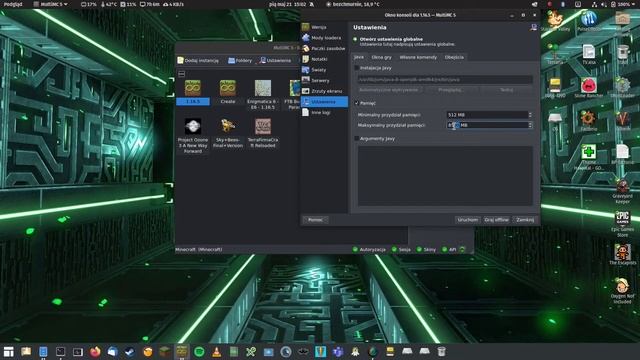Screen dimensions: 640x360
Task: Click Dodaj instancję in the MultiMC toolbar
Action: 198,60
